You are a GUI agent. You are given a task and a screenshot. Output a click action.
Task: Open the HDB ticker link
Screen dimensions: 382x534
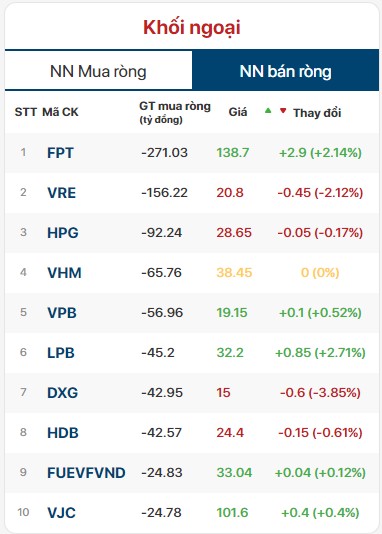pyautogui.click(x=63, y=433)
